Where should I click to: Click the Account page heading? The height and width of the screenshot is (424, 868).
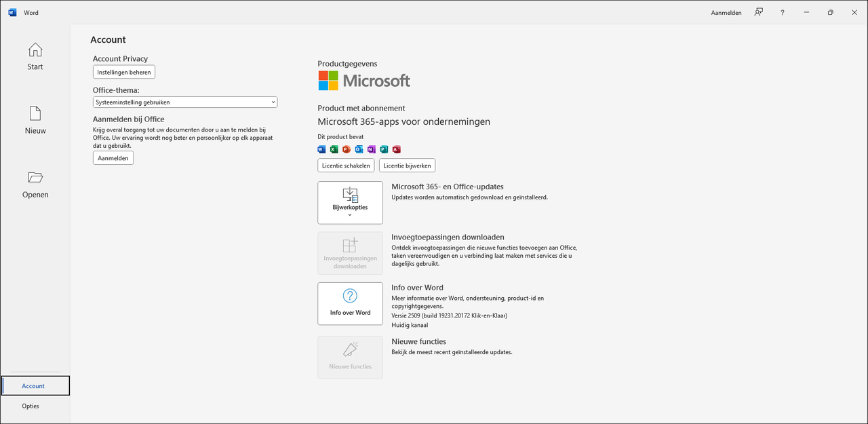(108, 40)
